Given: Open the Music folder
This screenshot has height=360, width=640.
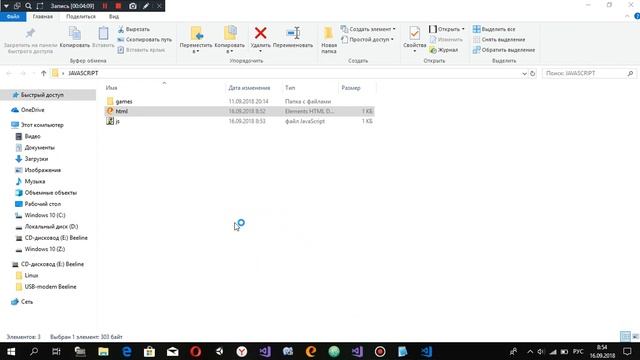Looking at the screenshot, I should (x=35, y=181).
